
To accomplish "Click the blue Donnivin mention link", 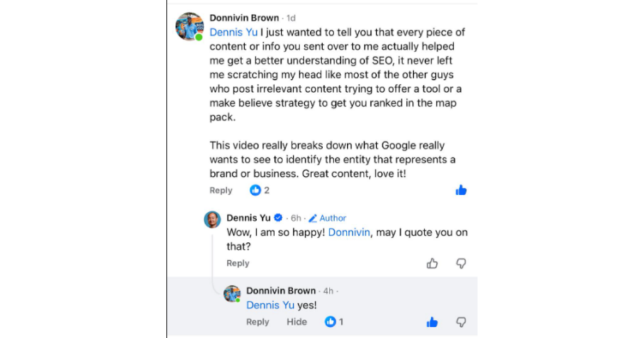I will coord(350,232).
